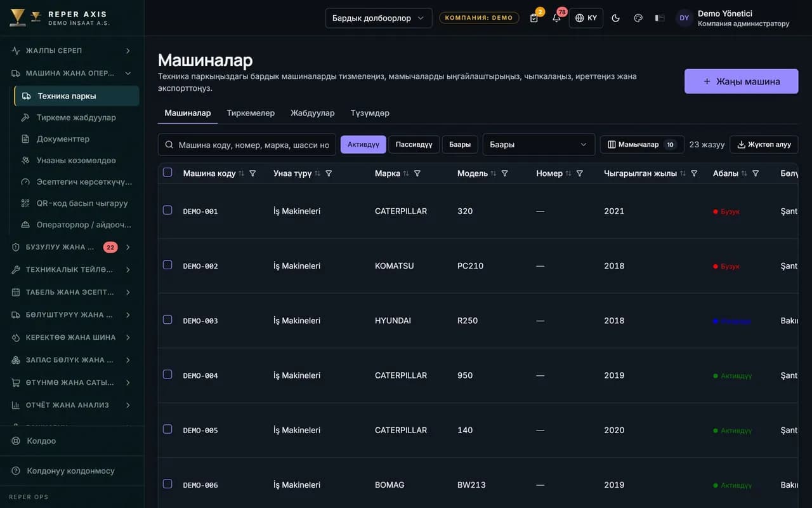Open Документтер in sidebar
The image size is (812, 508).
click(76, 139)
